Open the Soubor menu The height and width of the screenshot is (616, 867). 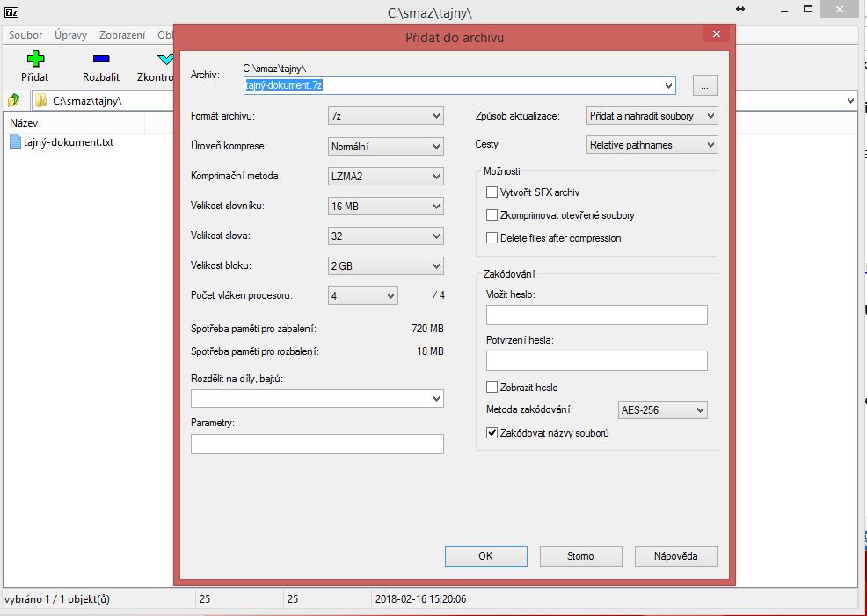(x=25, y=36)
